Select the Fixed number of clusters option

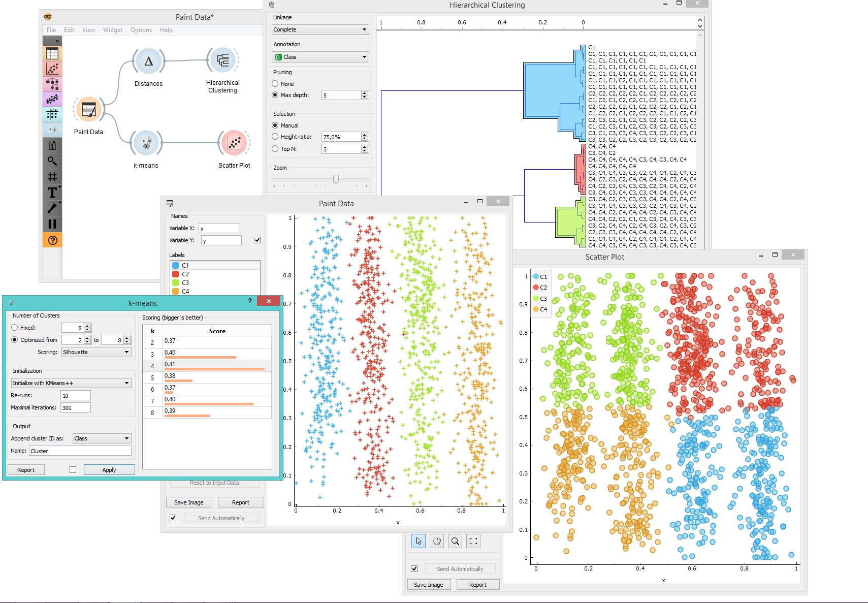point(15,328)
